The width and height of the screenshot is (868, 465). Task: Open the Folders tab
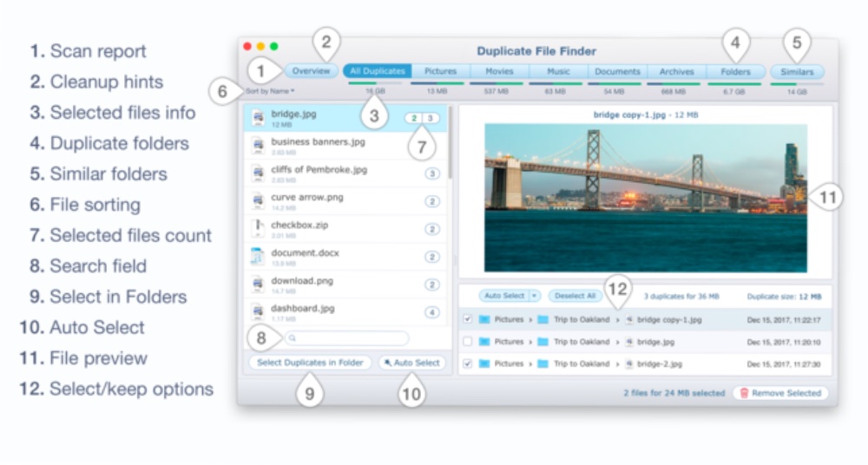coord(735,72)
